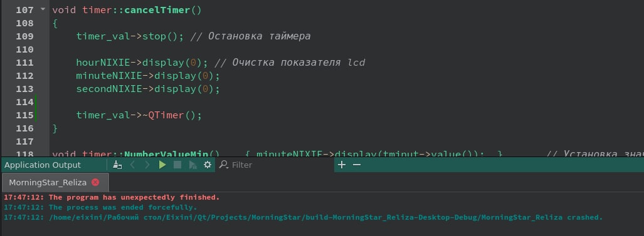Click the 'Очистка показателя lcd' comment
Viewport: 644px width, 236px height.
point(290,62)
